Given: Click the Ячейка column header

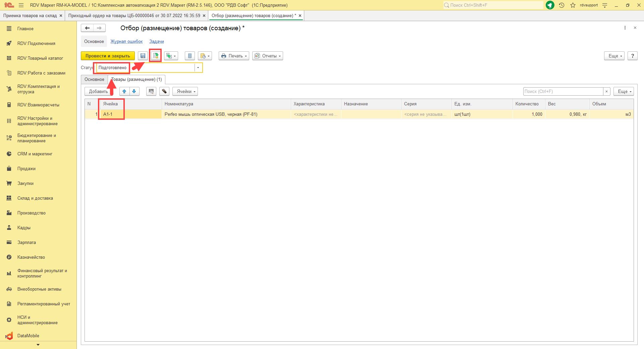Looking at the screenshot, I should click(131, 104).
